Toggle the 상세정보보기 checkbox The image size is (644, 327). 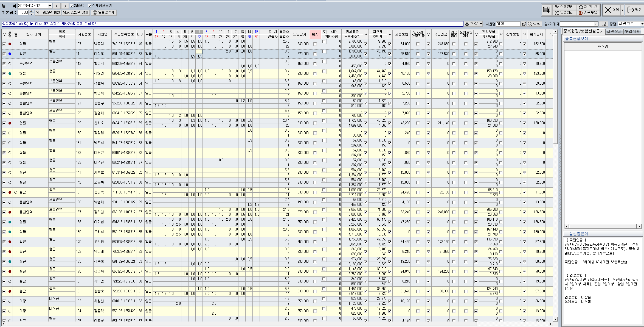90,6
